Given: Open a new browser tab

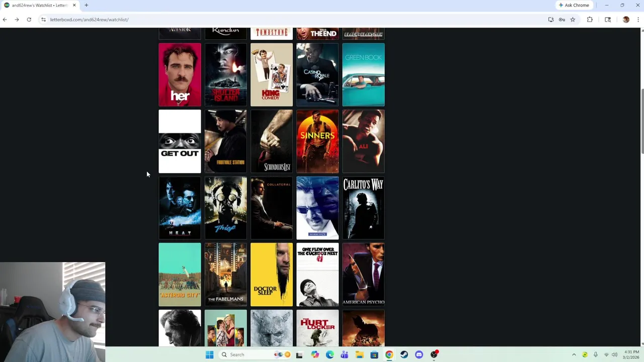Looking at the screenshot, I should click(86, 5).
